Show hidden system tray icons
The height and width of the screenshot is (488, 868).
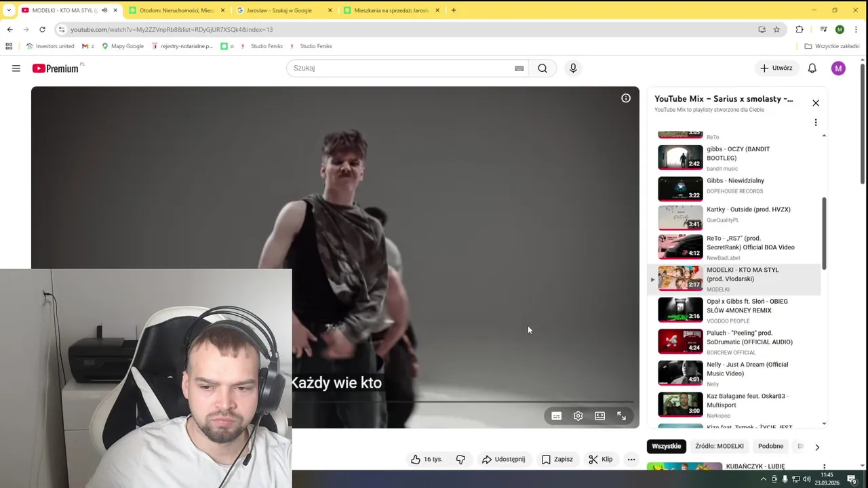point(764,479)
